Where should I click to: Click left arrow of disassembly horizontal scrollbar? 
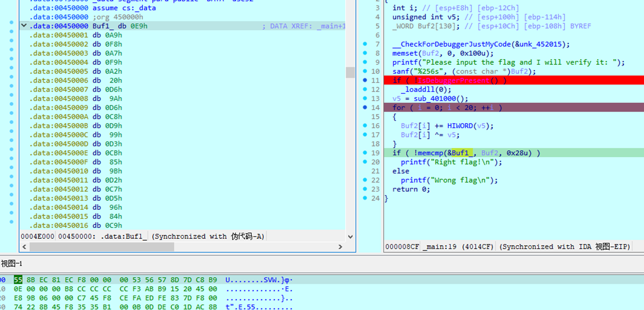click(24, 247)
